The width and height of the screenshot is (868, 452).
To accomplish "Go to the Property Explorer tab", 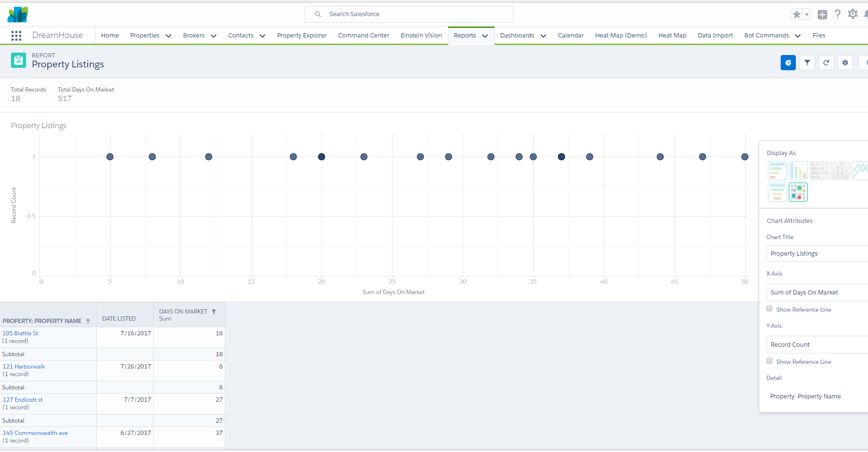I will point(301,36).
